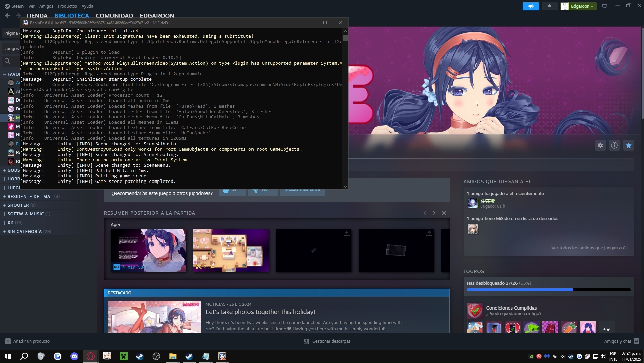This screenshot has height=363, width=644.
Task: Select the ARK game icon in favorites
Action: [11, 91]
